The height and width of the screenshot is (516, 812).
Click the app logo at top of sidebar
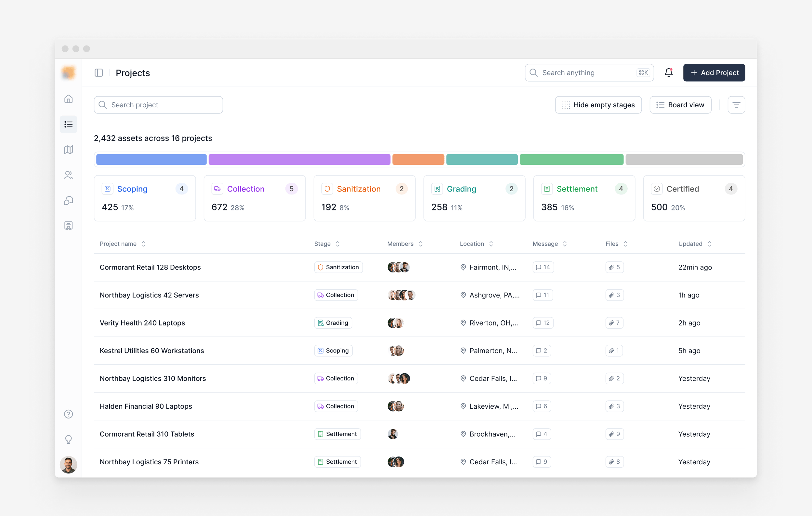69,73
